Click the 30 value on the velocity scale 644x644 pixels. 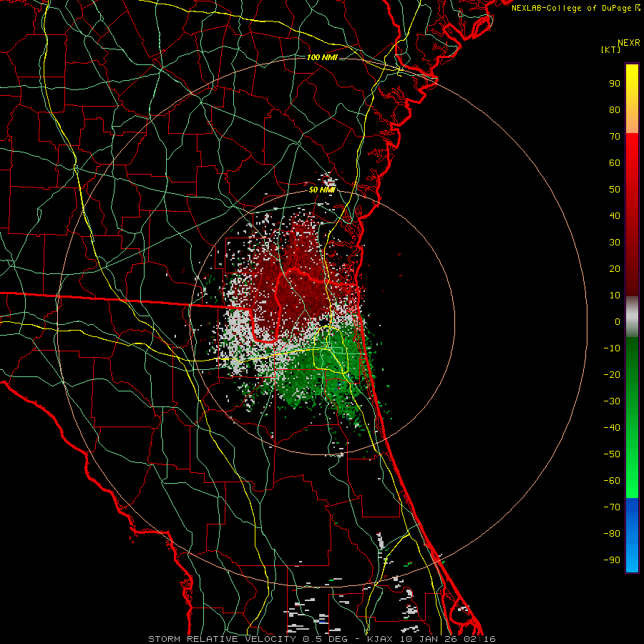pos(615,243)
